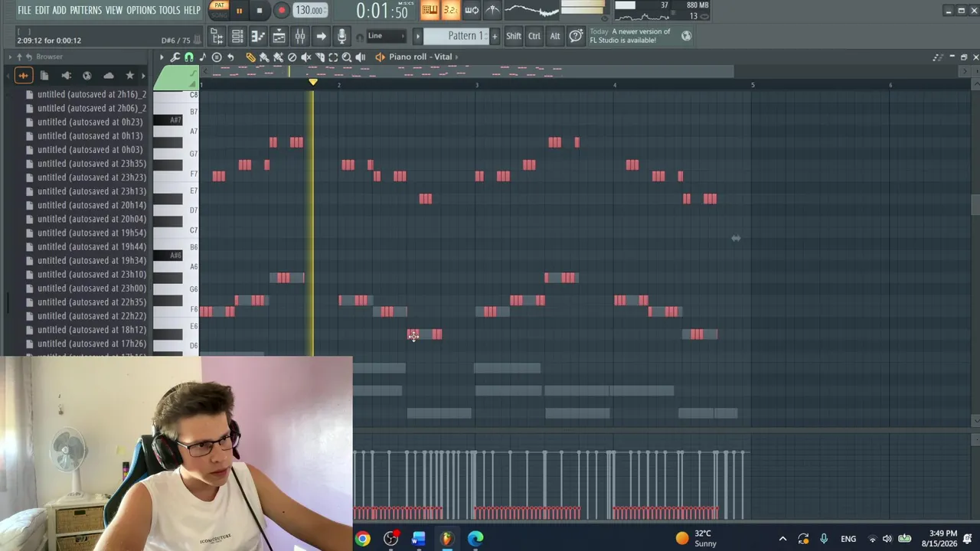980x551 pixels.
Task: Select the Mute tool in piano roll
Action: pyautogui.click(x=305, y=57)
